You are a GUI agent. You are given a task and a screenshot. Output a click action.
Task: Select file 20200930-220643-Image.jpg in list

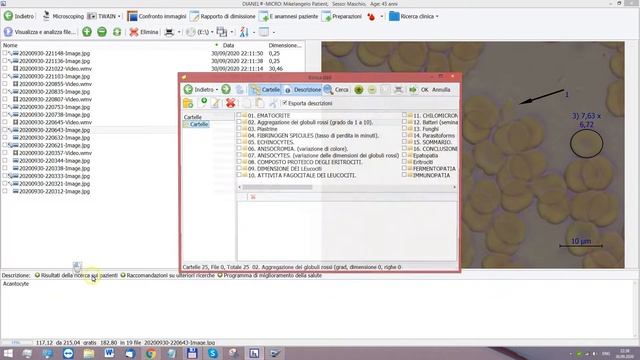point(54,130)
